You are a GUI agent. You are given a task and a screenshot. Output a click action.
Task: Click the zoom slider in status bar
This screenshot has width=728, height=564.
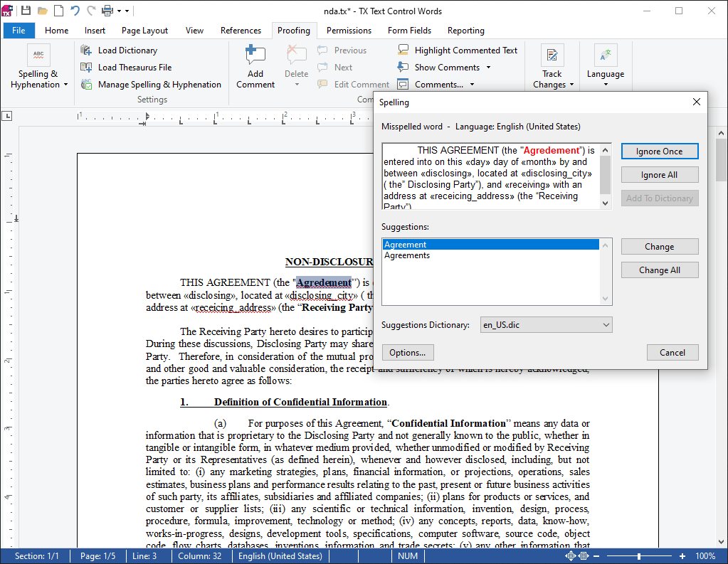point(639,556)
